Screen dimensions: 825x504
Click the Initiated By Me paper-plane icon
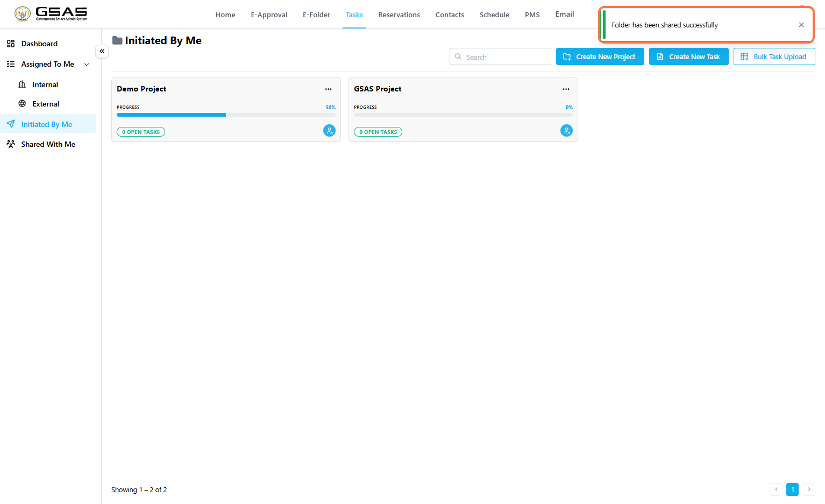pos(11,124)
